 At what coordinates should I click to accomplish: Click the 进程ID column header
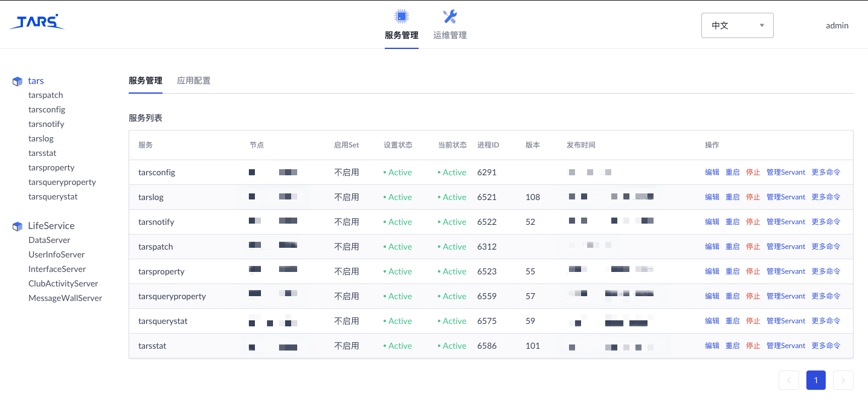(x=488, y=145)
